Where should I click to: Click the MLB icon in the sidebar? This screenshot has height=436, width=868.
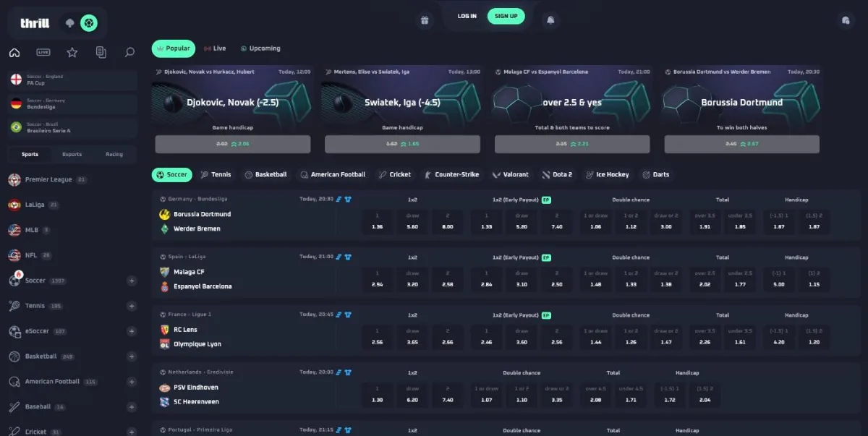tap(14, 230)
